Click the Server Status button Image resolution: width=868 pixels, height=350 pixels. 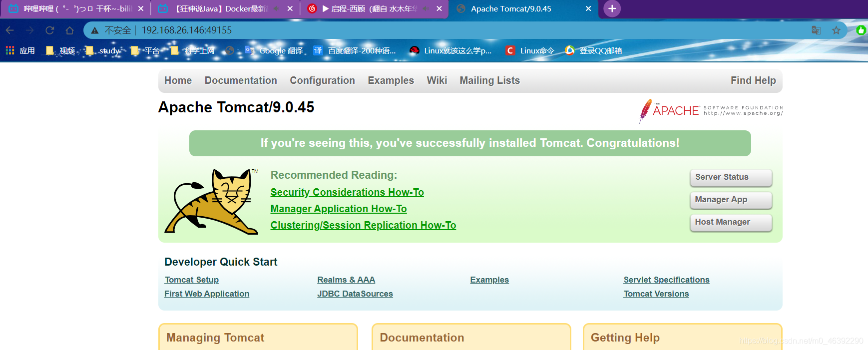731,177
